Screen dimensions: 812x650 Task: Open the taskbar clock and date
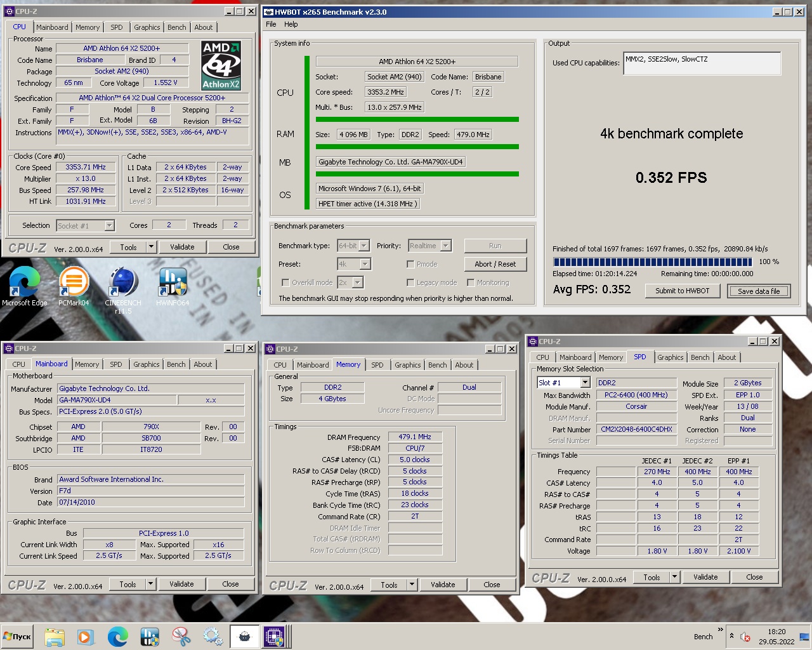776,637
